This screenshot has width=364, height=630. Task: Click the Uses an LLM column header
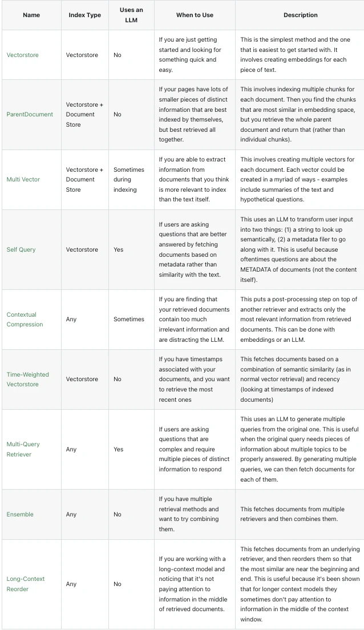tap(131, 15)
